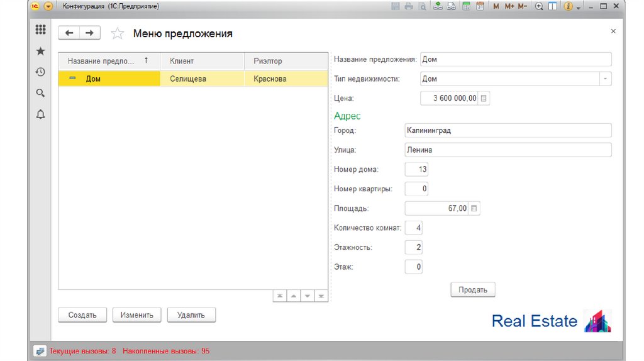Viewport: 644px width, 361px height.
Task: Open the History icon in sidebar
Action: [x=40, y=72]
